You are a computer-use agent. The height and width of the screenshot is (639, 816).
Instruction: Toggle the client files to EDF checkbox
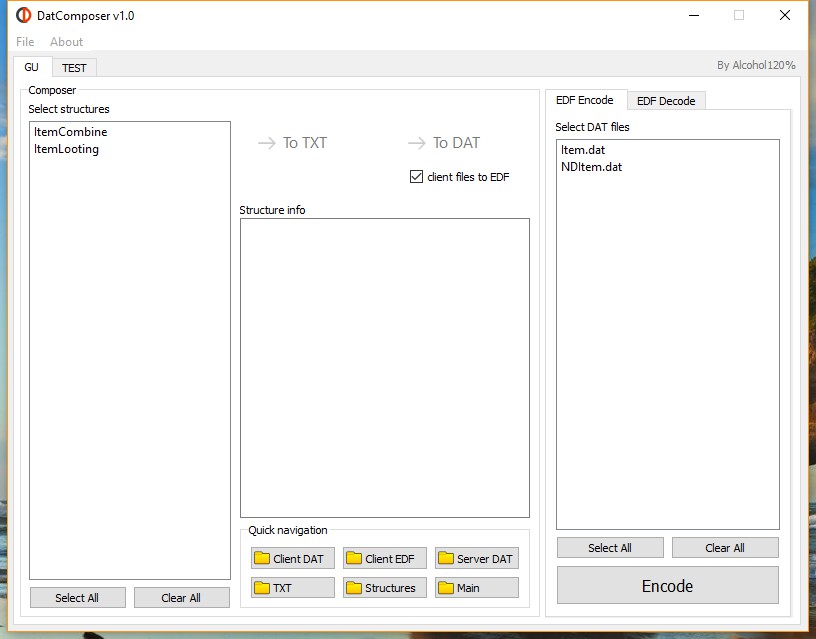416,177
